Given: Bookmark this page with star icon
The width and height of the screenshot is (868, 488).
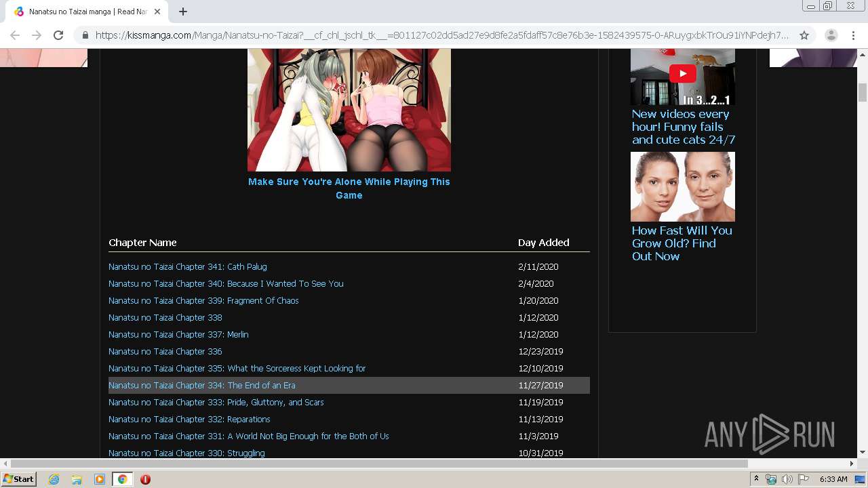Looking at the screenshot, I should pyautogui.click(x=804, y=35).
